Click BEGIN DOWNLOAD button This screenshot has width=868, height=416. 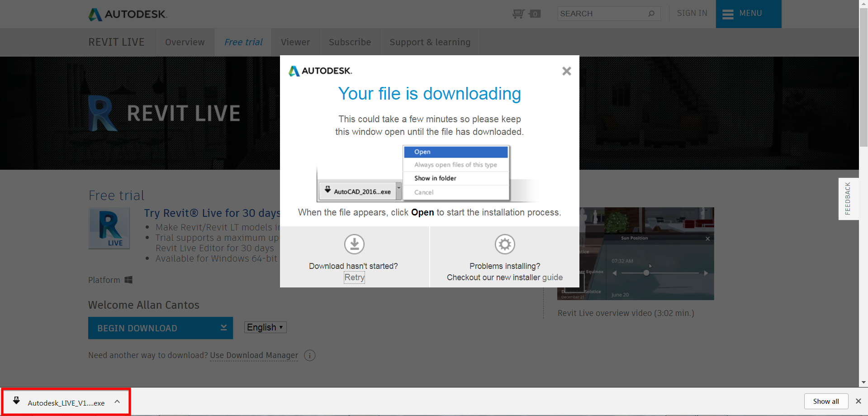pyautogui.click(x=161, y=328)
